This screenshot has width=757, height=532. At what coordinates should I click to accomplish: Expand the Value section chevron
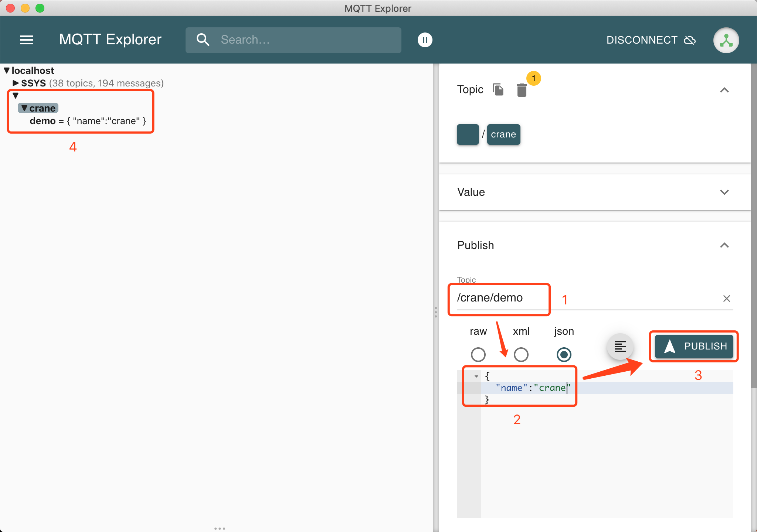(725, 192)
